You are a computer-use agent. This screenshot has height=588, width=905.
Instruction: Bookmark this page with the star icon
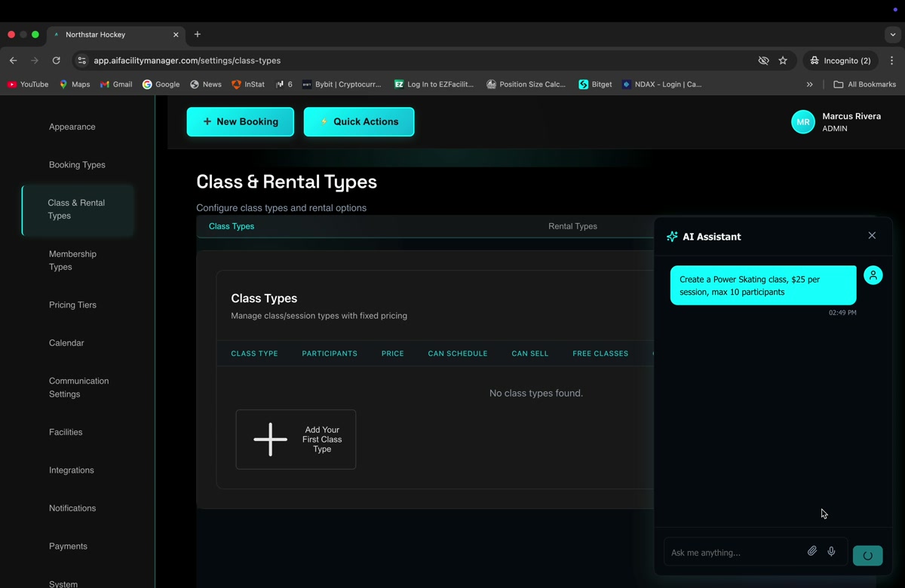point(783,60)
